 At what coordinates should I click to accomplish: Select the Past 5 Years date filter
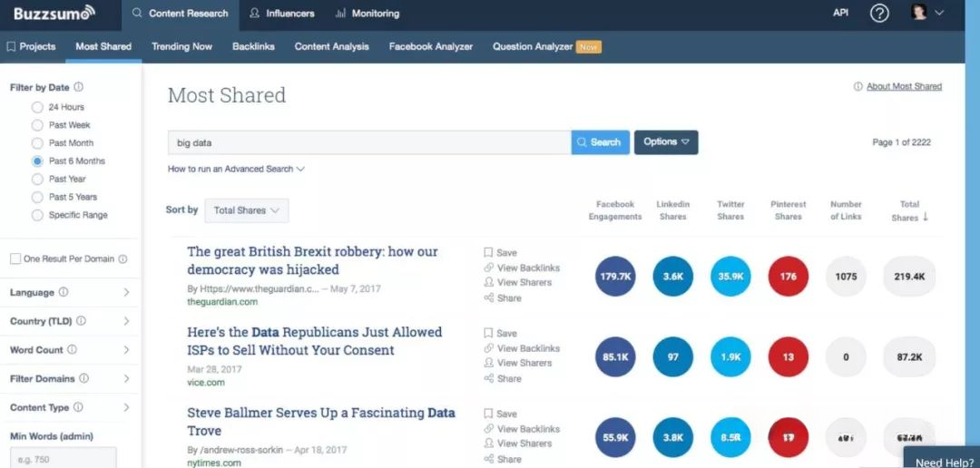tap(37, 197)
